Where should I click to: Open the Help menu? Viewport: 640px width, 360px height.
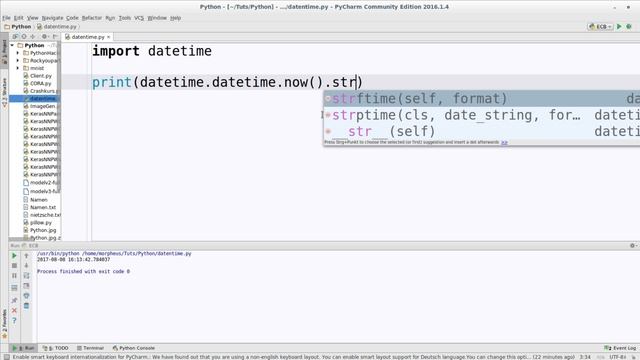pos(176,18)
